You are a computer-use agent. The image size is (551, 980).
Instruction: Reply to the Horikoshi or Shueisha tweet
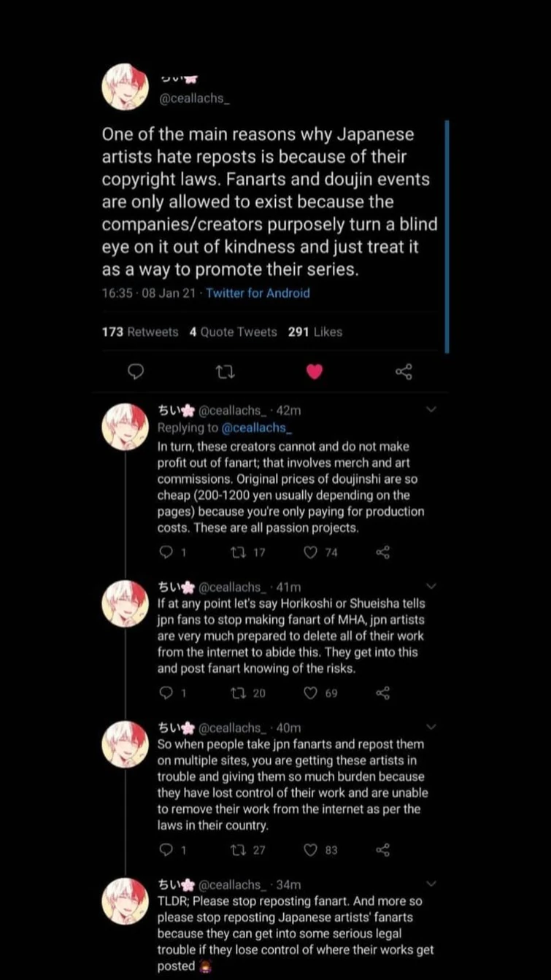[x=166, y=693]
